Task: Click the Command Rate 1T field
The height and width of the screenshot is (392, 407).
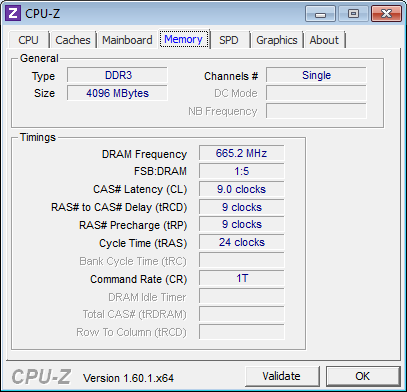Action: pos(242,278)
